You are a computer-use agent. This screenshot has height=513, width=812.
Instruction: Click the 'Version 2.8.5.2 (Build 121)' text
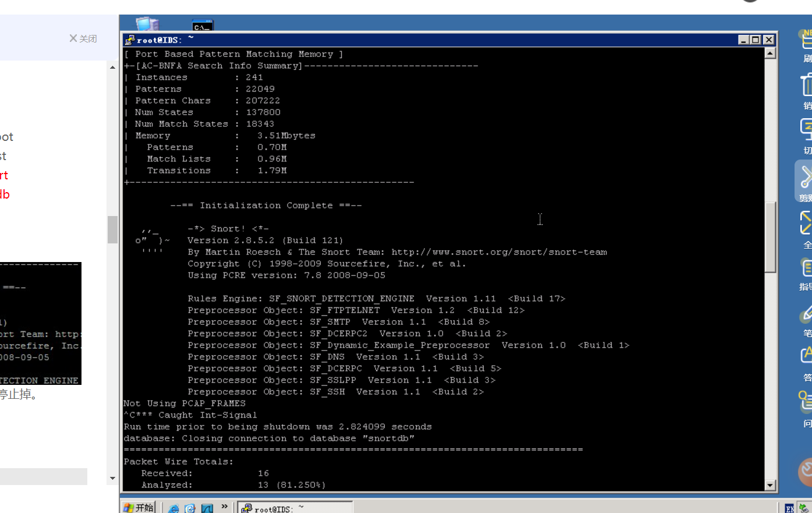coord(265,240)
